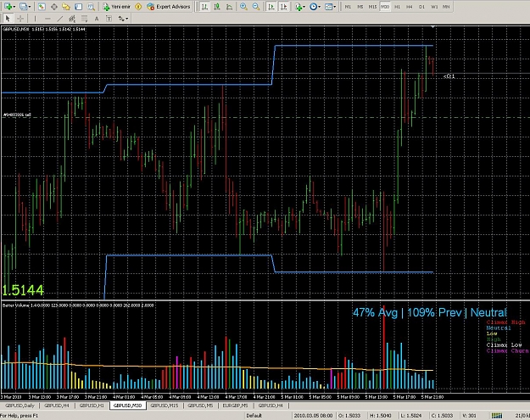Select the M5 timeframe
The width and height of the screenshot is (530, 420).
[360, 7]
